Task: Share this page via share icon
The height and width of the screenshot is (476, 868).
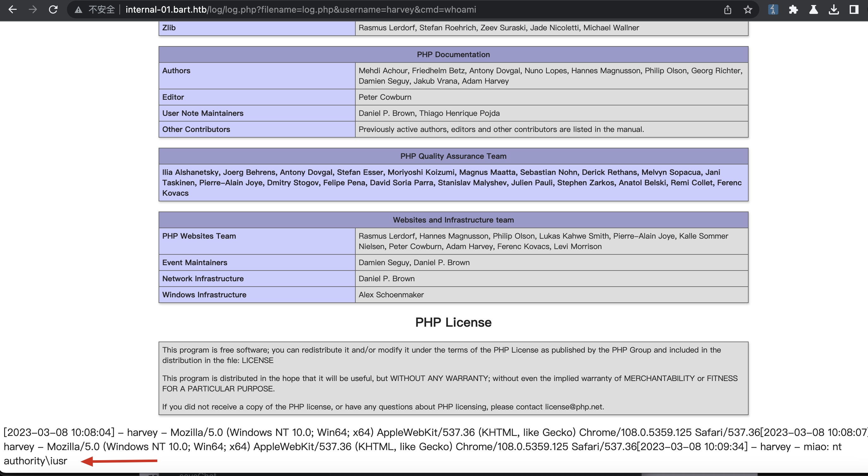Action: pyautogui.click(x=727, y=9)
